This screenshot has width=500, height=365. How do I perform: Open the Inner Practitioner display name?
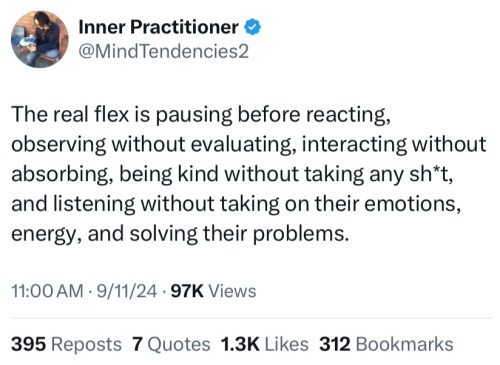158,27
